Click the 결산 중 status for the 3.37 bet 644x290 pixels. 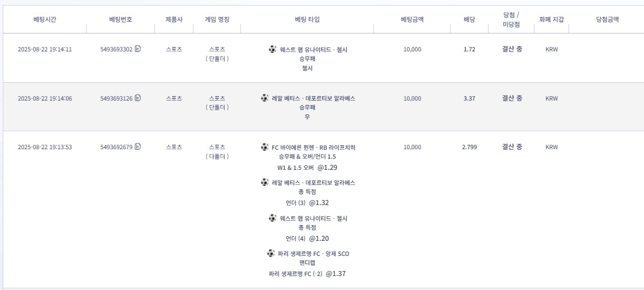(x=512, y=98)
